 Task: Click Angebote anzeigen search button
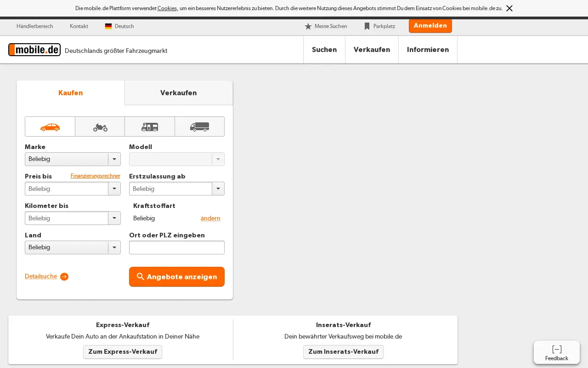[177, 276]
